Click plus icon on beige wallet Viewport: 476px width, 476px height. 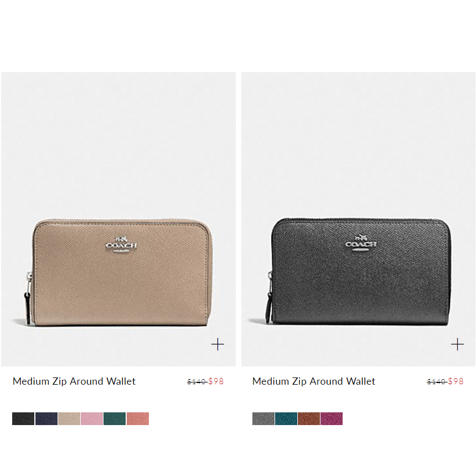coord(218,344)
